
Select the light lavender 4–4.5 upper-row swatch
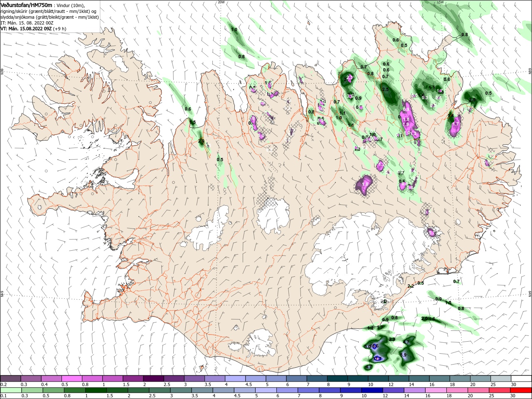[234, 379]
